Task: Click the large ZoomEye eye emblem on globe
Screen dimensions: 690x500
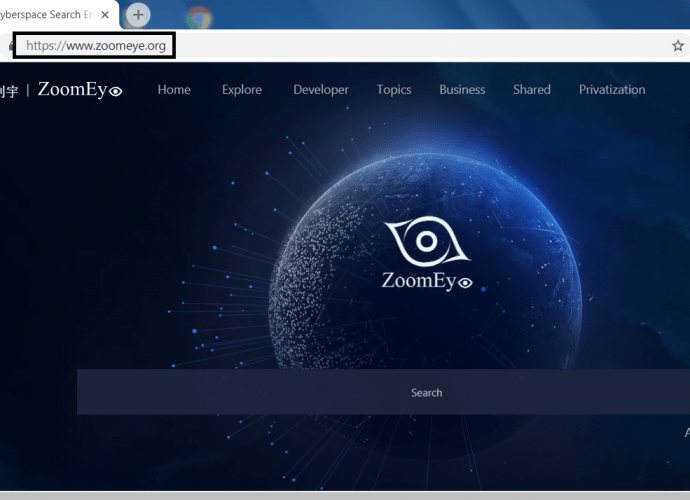Action: pos(427,241)
